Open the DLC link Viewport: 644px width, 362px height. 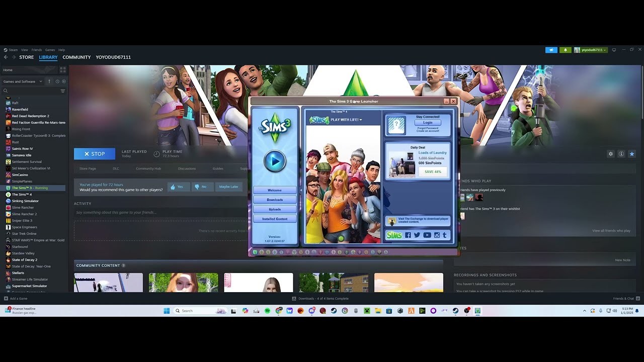tap(116, 168)
